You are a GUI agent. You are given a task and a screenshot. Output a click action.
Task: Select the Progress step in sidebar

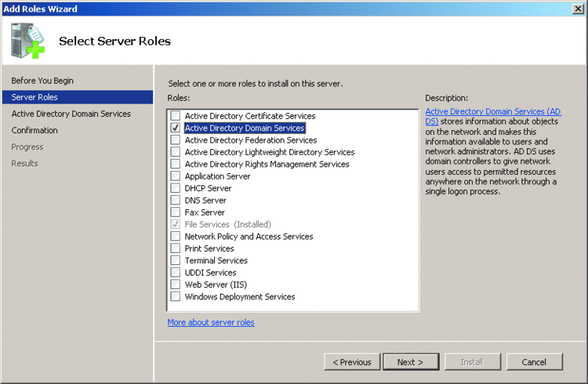[x=27, y=147]
